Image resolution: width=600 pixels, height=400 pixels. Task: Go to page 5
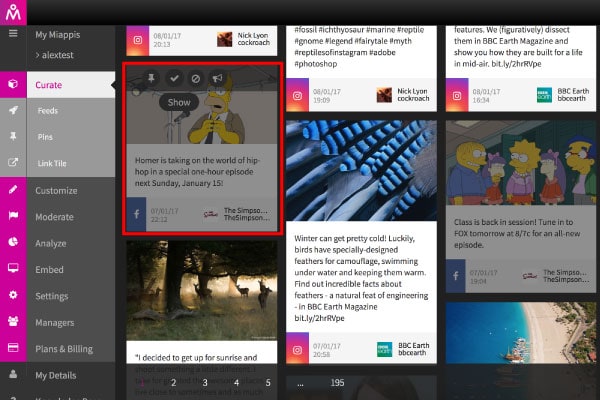pyautogui.click(x=268, y=382)
